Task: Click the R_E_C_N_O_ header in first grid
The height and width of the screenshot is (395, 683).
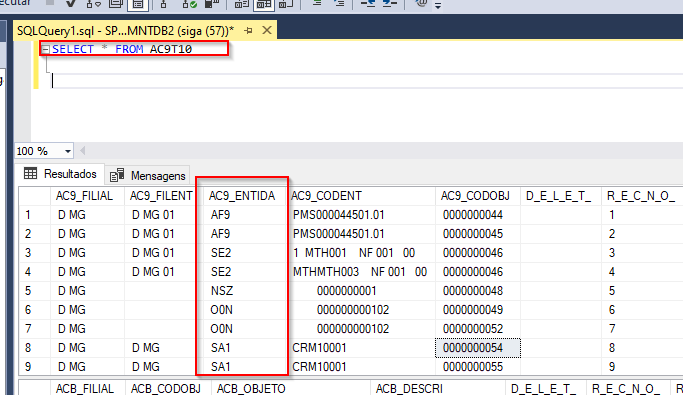Action: point(641,196)
